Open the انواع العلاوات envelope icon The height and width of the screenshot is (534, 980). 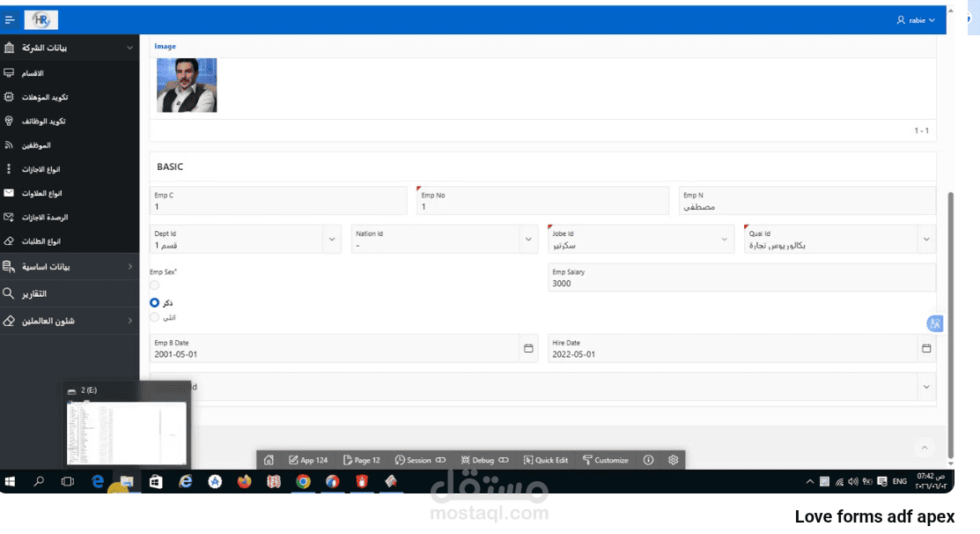tap(9, 193)
